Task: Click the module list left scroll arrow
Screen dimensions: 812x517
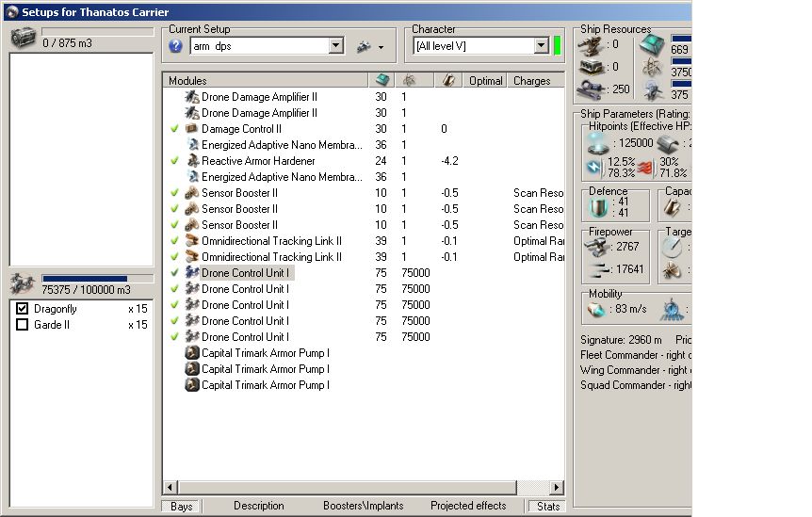Action: tap(171, 488)
